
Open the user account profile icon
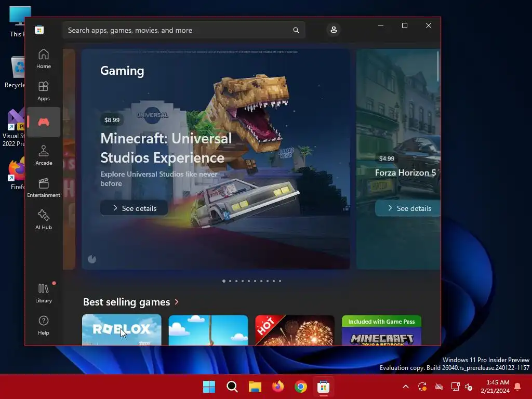tap(334, 30)
